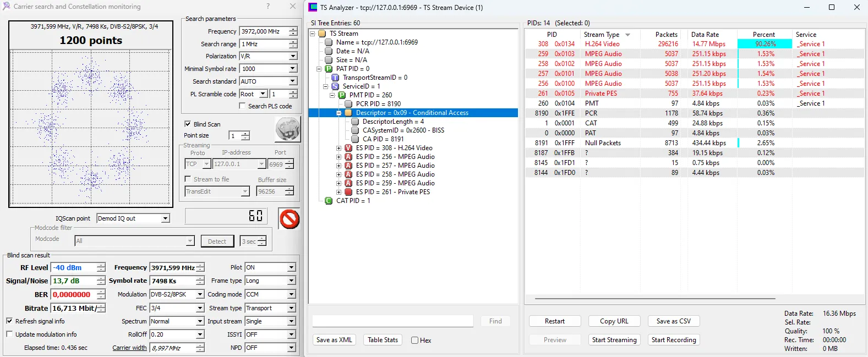Click the blue ServiceID icon in tree

coord(335,86)
